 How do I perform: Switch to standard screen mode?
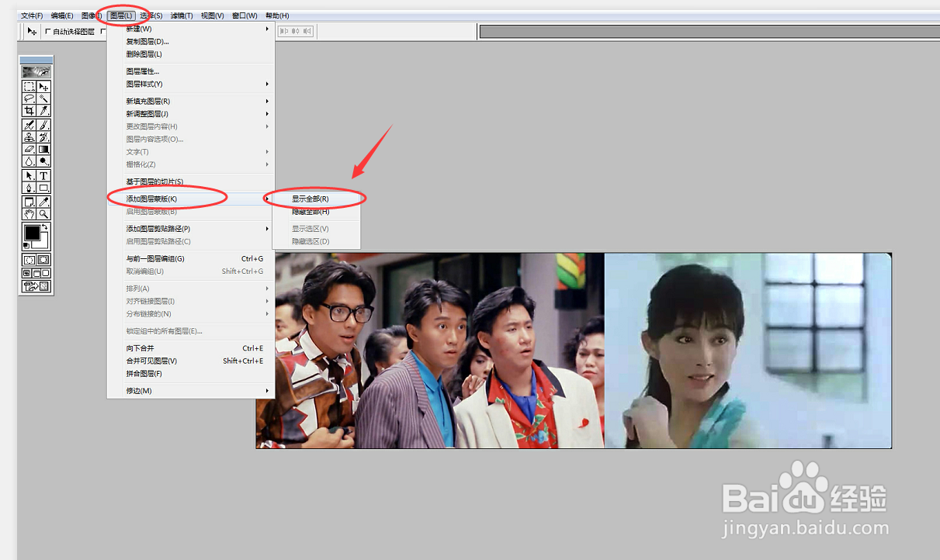click(26, 272)
